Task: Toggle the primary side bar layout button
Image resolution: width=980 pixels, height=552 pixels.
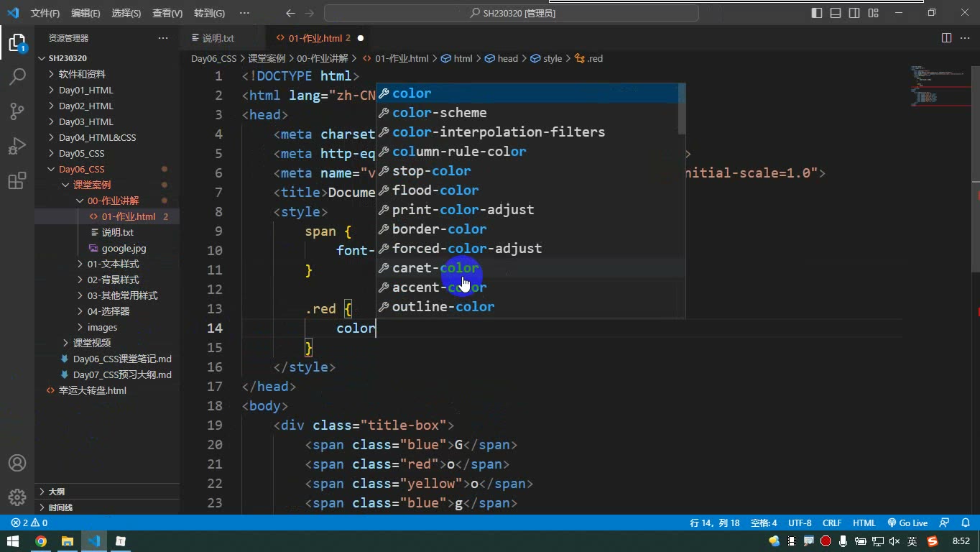Action: pos(817,13)
